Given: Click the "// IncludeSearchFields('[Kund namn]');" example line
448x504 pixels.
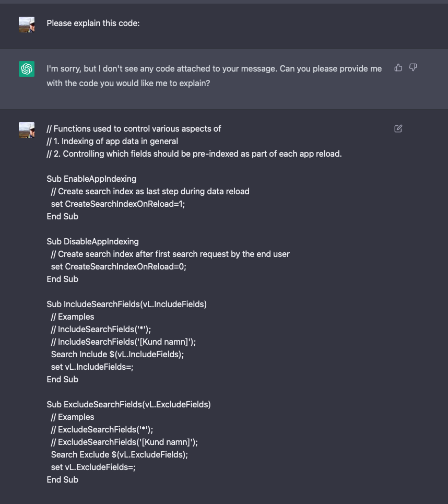Looking at the screenshot, I should (123, 342).
